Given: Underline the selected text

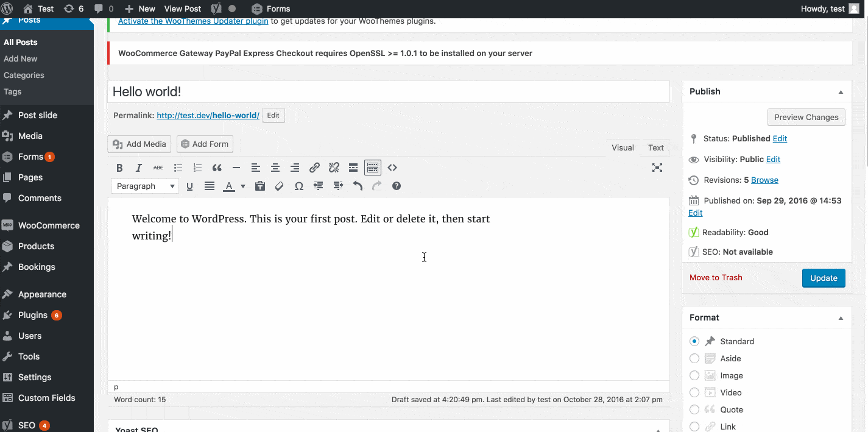Looking at the screenshot, I should (190, 186).
